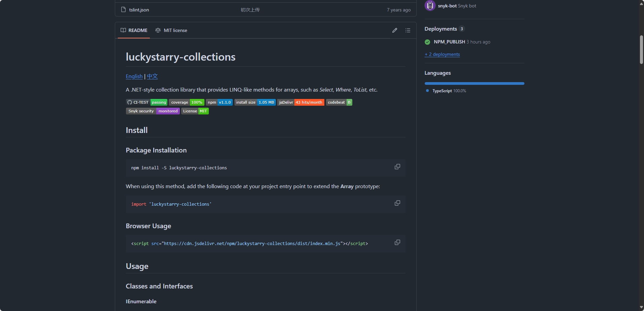Click the TypeScript 100% language bar
This screenshot has width=644, height=311.
point(474,83)
